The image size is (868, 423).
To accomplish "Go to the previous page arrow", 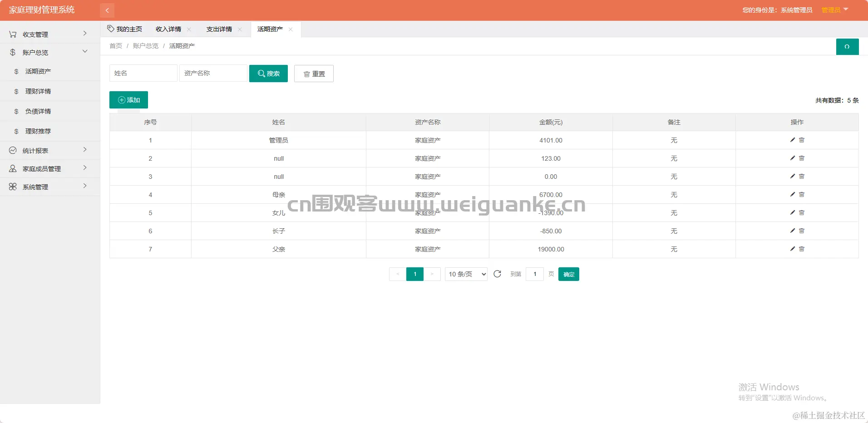I will click(x=398, y=274).
